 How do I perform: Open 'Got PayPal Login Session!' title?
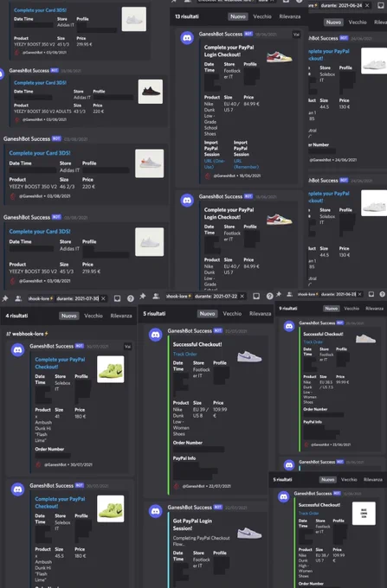pyautogui.click(x=192, y=525)
